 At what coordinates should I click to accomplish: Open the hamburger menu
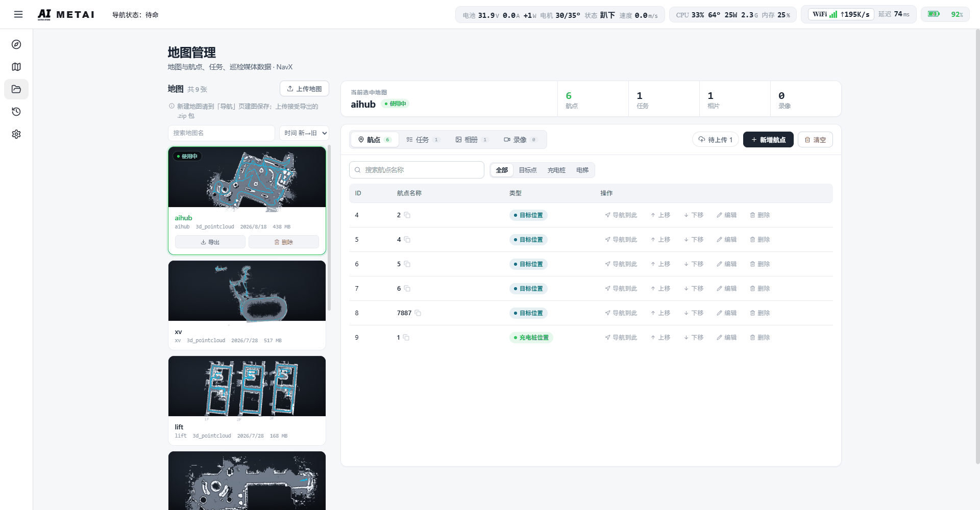tap(18, 14)
